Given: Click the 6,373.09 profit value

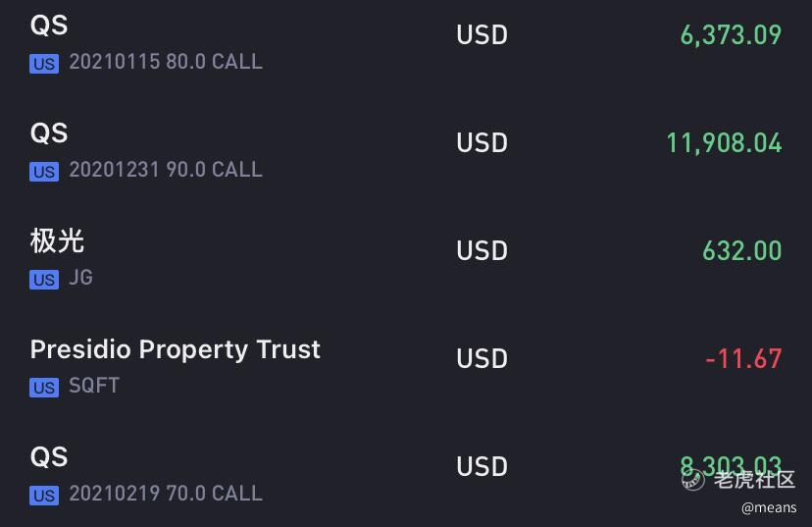Looking at the screenshot, I should click(x=731, y=35).
